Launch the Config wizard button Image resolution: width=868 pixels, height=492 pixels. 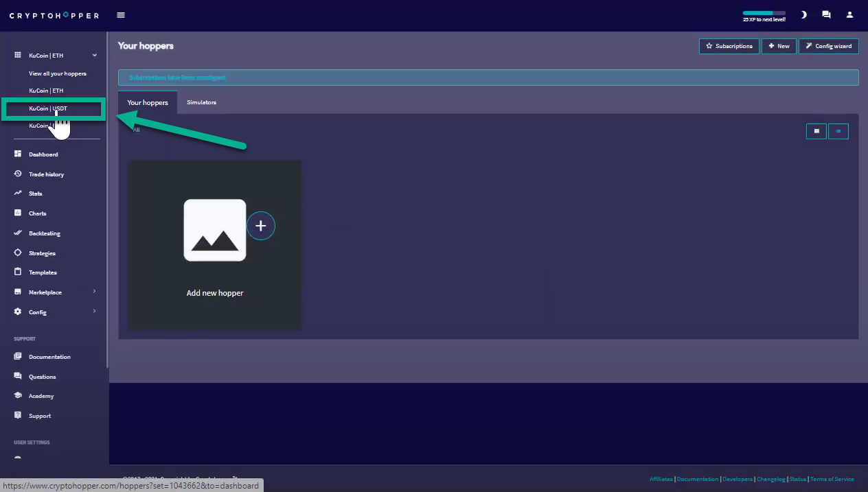pyautogui.click(x=828, y=46)
